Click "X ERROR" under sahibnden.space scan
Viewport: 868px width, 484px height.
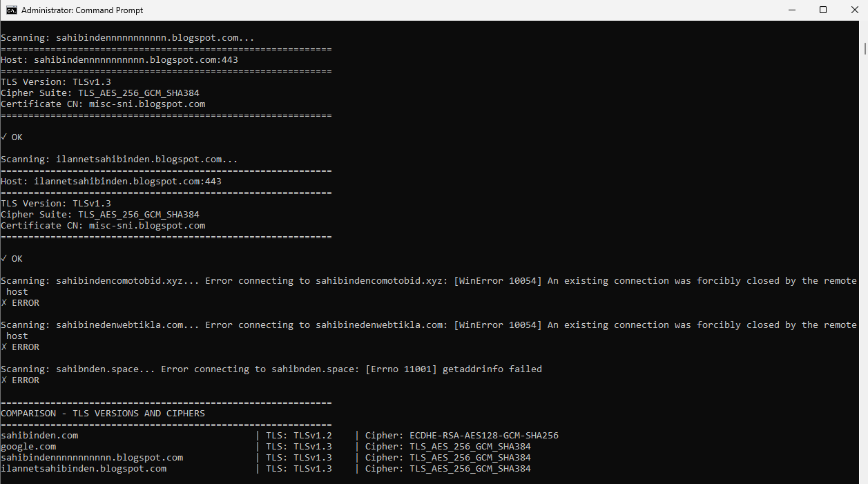point(20,380)
